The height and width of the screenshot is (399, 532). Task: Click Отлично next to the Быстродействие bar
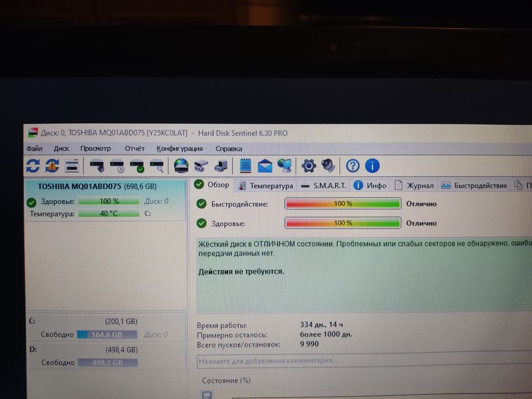point(421,204)
